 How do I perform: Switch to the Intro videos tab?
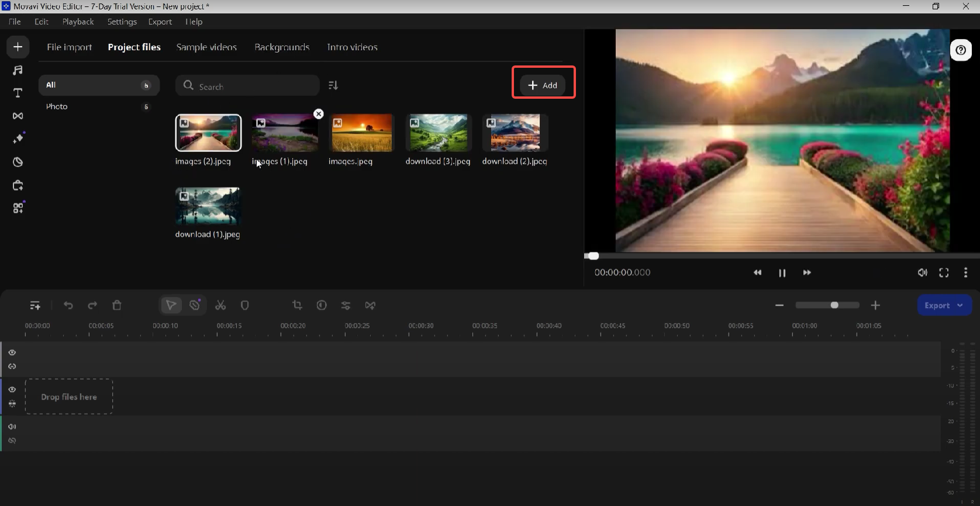352,47
